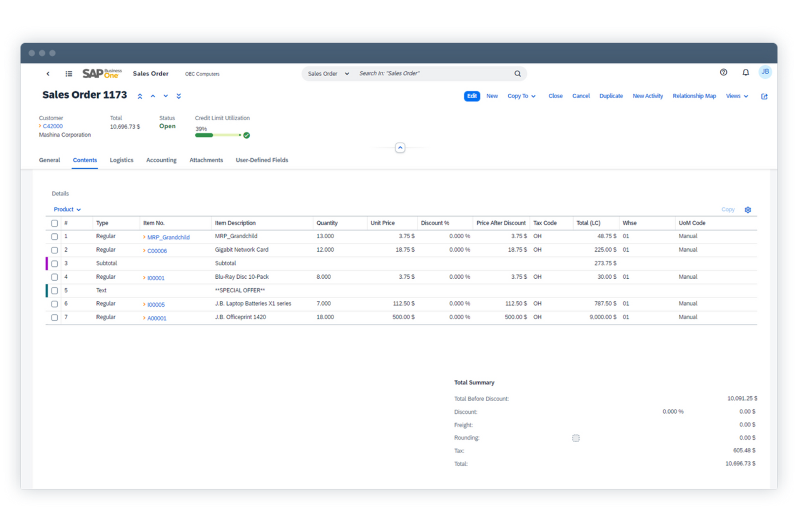Toggle the select-all header checkbox

[54, 223]
